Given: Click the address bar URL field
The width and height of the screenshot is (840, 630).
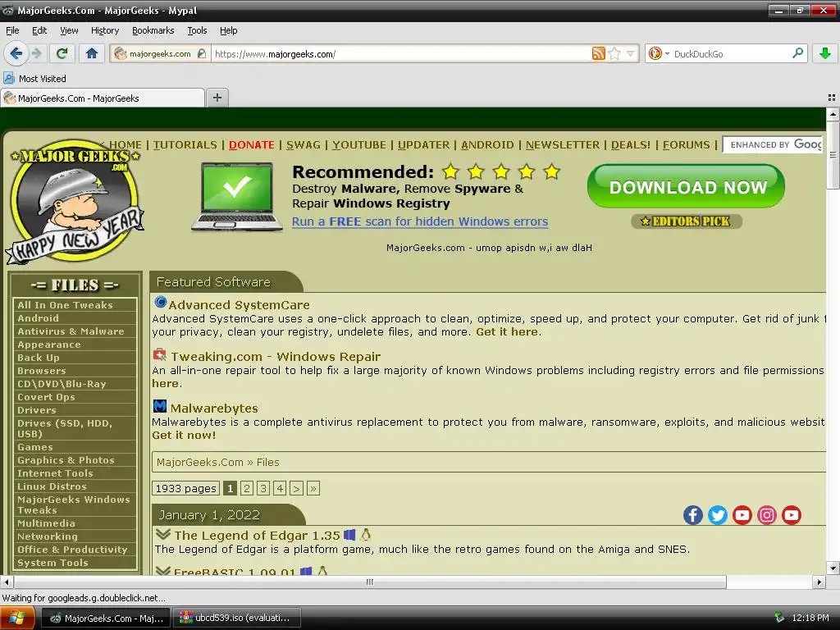Looking at the screenshot, I should coord(400,53).
